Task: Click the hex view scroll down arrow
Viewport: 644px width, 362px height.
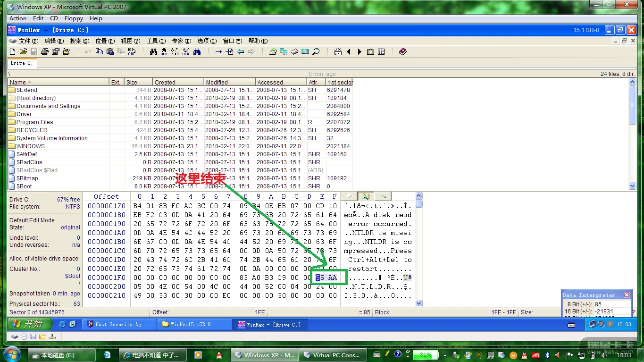Action: (x=419, y=304)
